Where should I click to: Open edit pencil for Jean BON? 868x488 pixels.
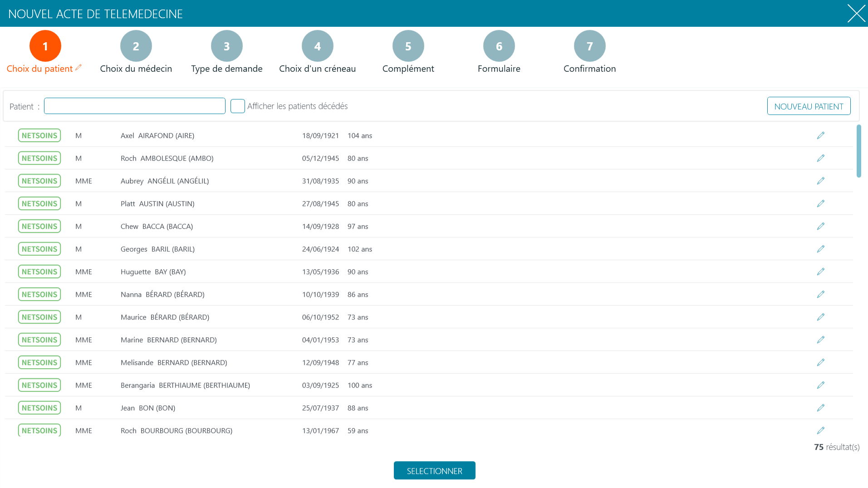pos(820,408)
